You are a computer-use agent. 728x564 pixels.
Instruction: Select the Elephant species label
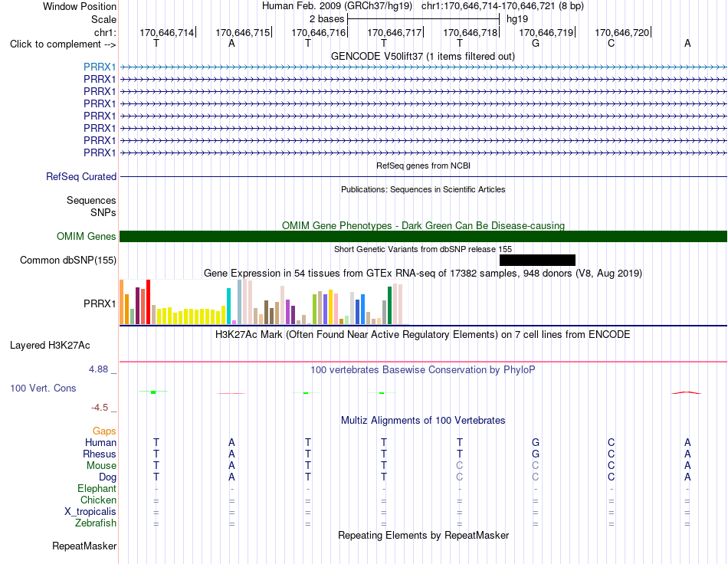[x=97, y=488]
